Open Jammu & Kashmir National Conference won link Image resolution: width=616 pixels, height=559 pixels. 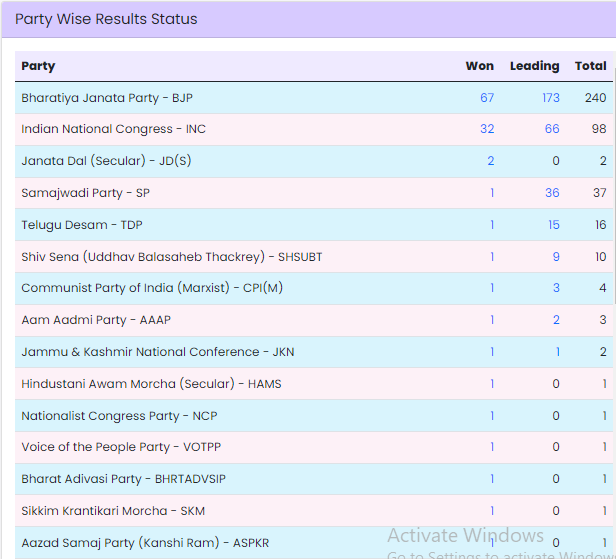[x=492, y=352]
